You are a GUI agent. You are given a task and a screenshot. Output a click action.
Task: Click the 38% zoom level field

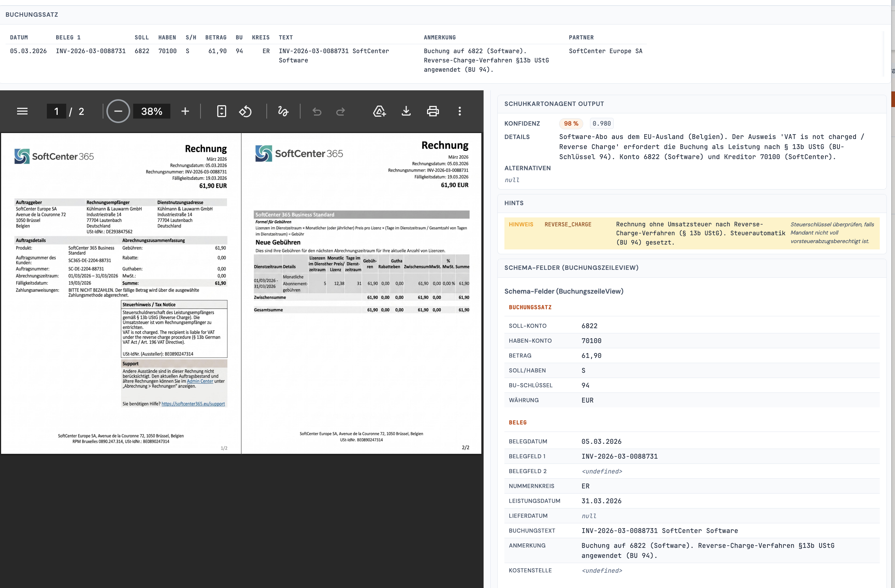[151, 111]
